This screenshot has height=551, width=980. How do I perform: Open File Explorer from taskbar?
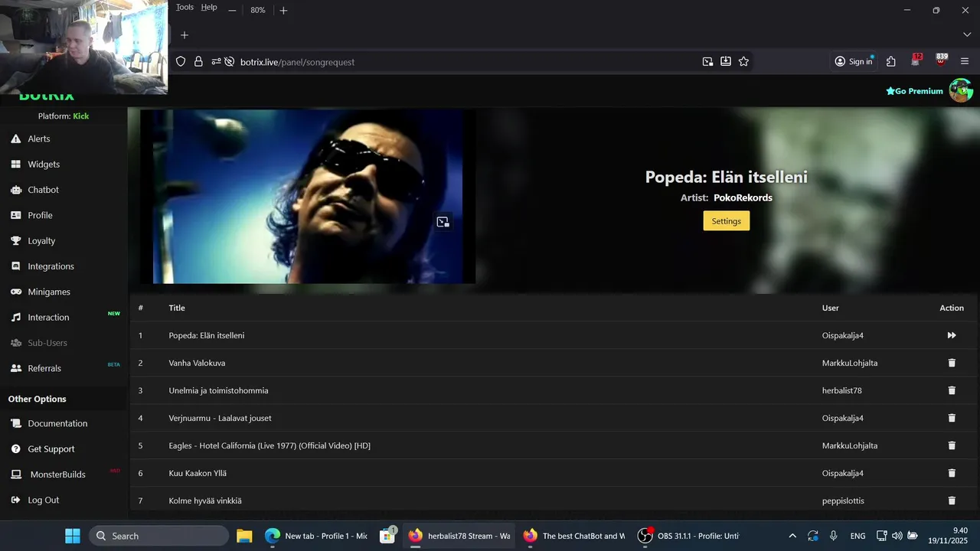tap(244, 536)
